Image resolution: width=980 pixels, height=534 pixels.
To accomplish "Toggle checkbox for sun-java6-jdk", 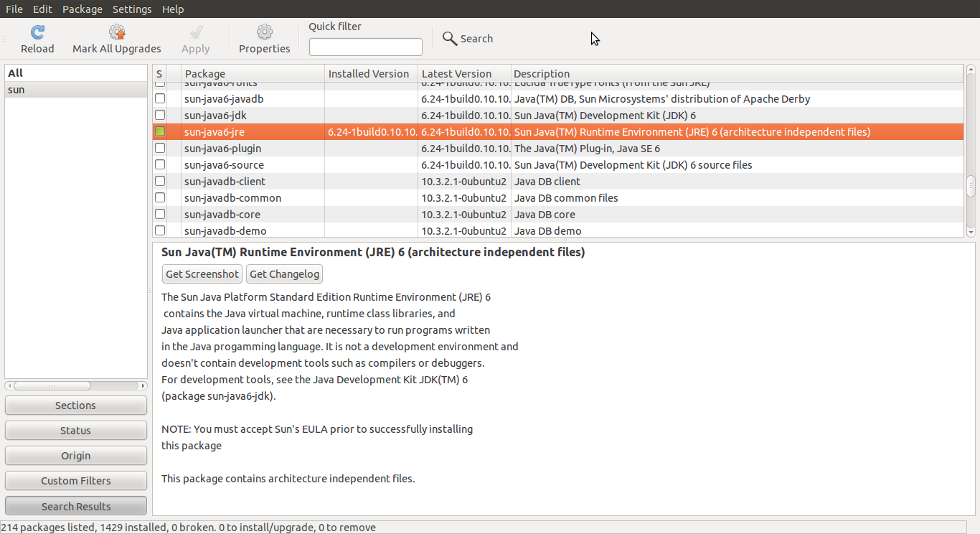I will point(160,115).
